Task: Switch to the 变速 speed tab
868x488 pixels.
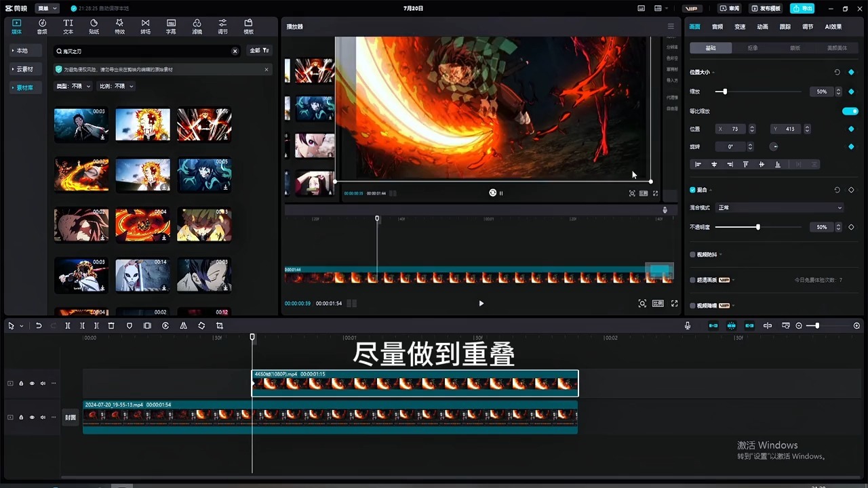Action: click(x=740, y=26)
